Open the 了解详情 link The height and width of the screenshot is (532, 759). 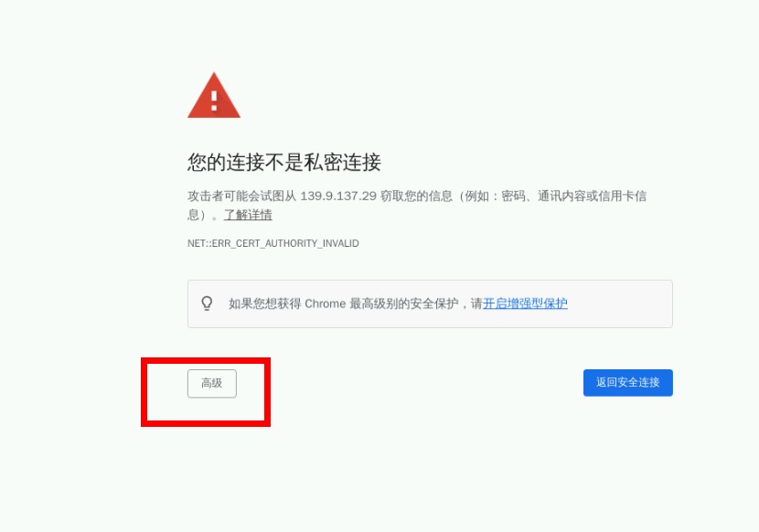(x=248, y=215)
